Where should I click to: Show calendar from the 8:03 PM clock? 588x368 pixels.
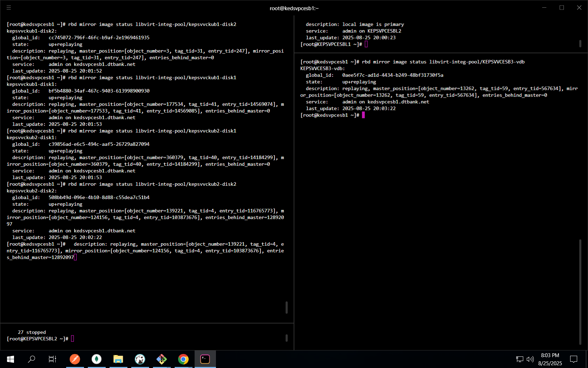(550, 359)
